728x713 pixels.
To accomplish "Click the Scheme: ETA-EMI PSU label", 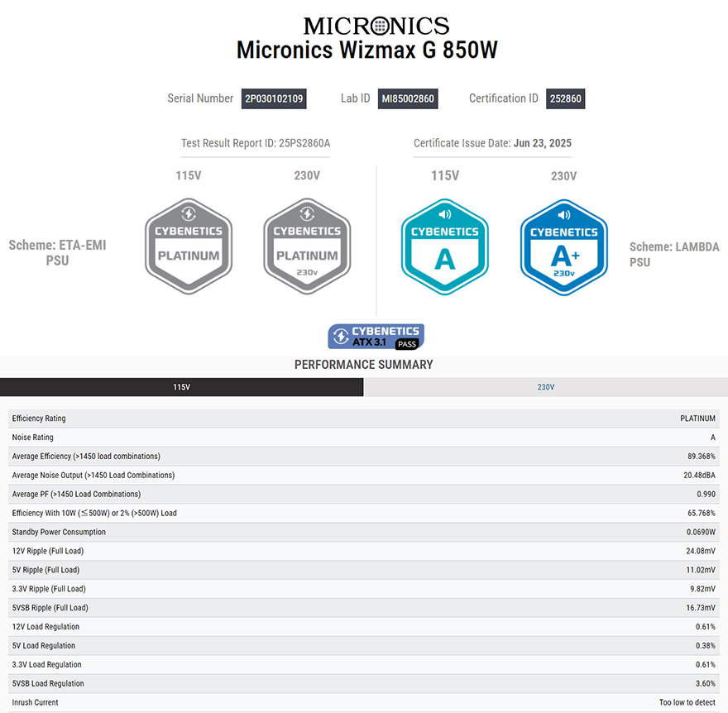I will pos(57,252).
